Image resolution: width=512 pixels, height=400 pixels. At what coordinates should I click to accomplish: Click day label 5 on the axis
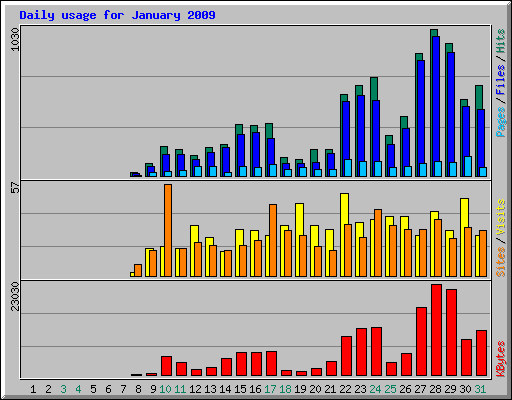pyautogui.click(x=93, y=389)
